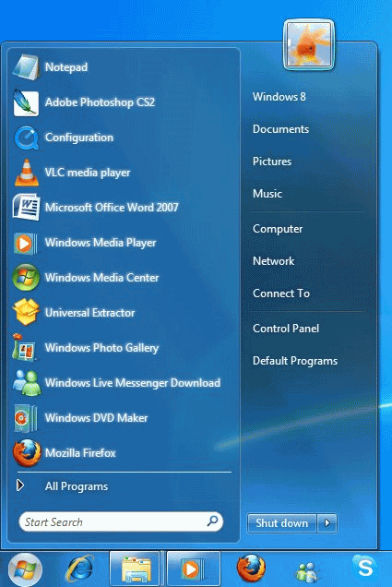Launch Mozilla Firefox icon in Start menu
Viewport: 392px width, 587px height.
coord(27,453)
